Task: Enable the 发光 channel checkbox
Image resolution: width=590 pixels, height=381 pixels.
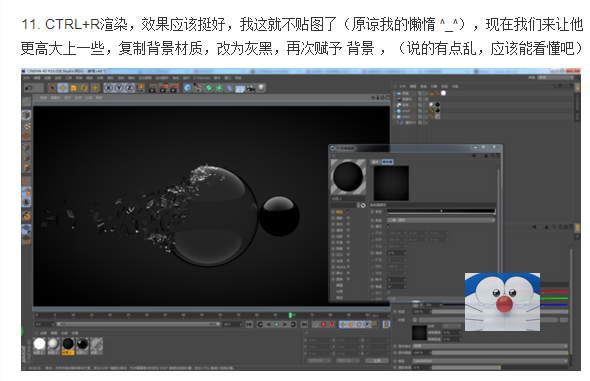Action: 348,224
